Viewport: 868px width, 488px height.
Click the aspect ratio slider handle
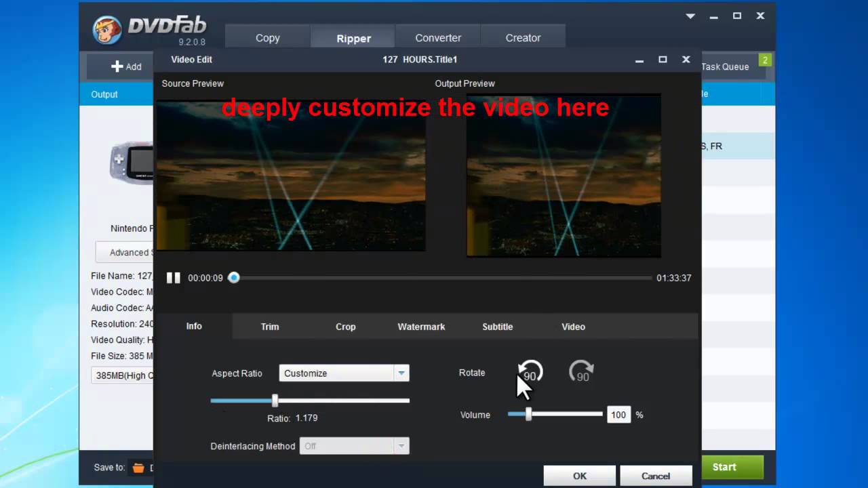275,401
